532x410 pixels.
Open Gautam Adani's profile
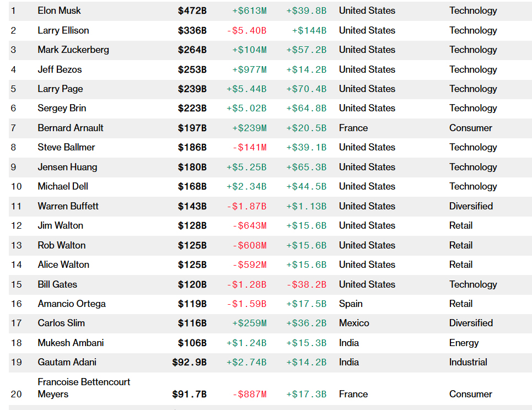tap(67, 362)
